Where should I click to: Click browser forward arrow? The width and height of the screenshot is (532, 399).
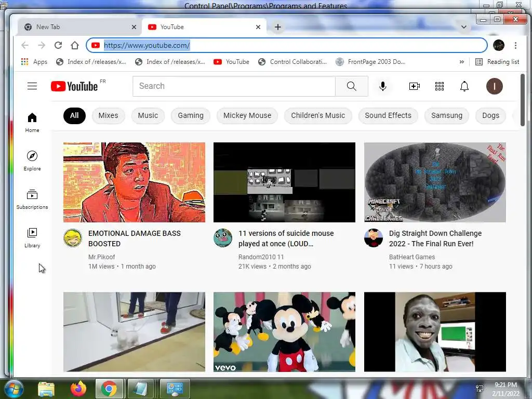[x=42, y=45]
